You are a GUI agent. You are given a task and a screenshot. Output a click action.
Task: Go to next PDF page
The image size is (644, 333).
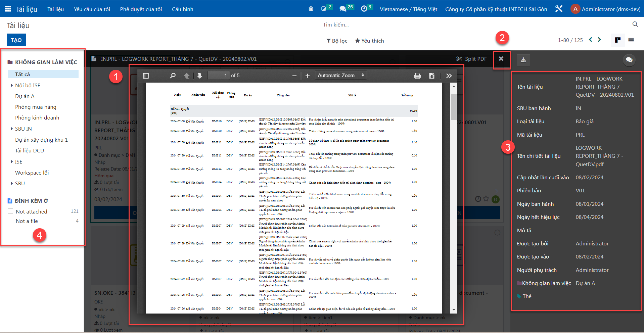click(200, 76)
